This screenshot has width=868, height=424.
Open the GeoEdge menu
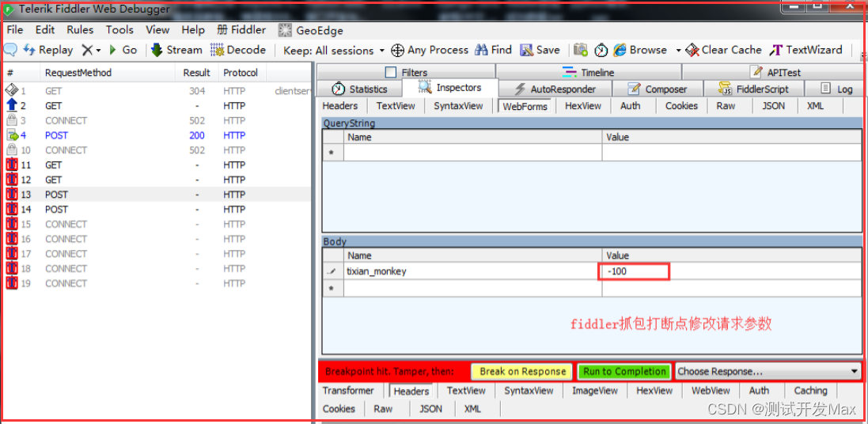point(310,30)
